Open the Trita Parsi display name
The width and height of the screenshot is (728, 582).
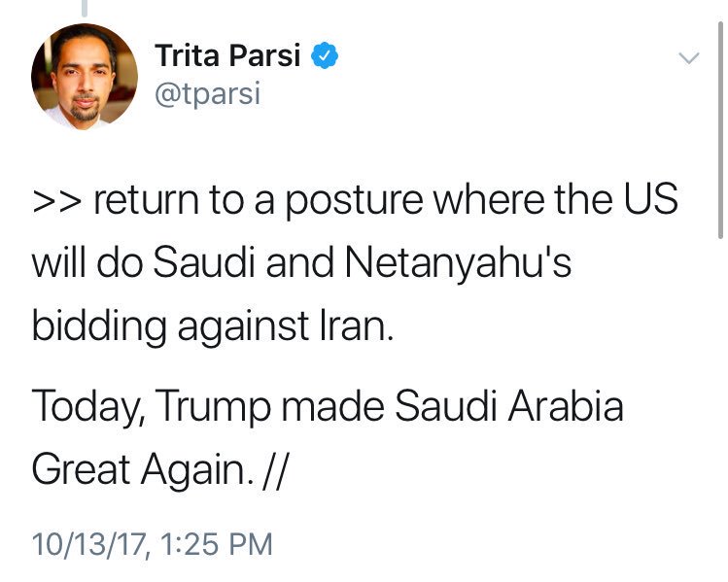pyautogui.click(x=227, y=55)
